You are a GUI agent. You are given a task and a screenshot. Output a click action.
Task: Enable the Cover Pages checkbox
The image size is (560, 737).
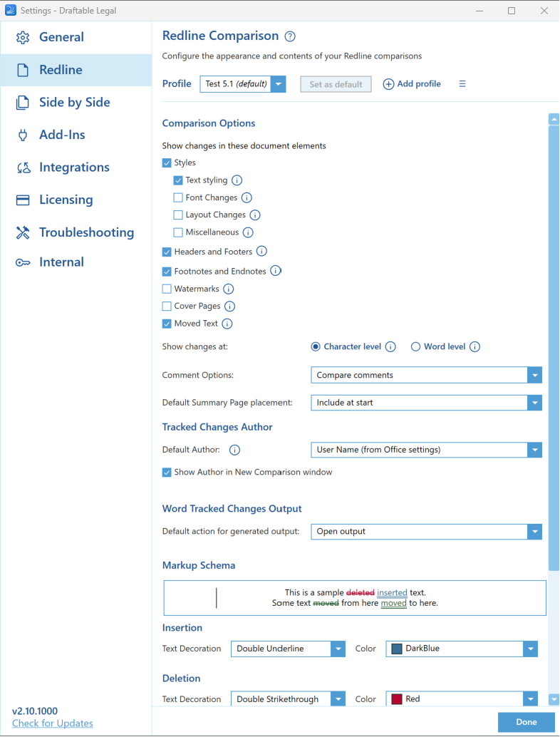[167, 306]
